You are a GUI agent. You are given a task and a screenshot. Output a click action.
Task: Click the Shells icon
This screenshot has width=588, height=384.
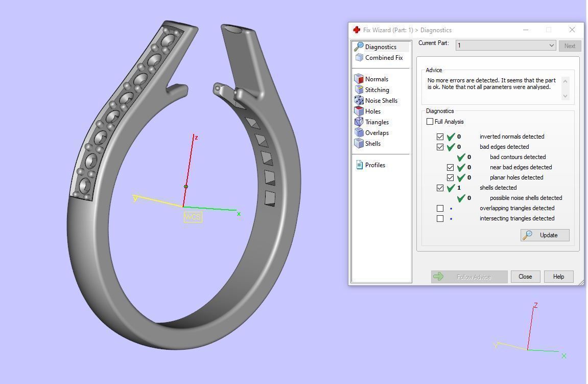pyautogui.click(x=359, y=143)
